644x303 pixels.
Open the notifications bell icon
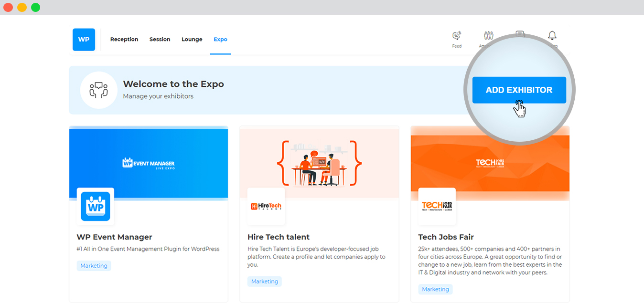[x=552, y=35]
